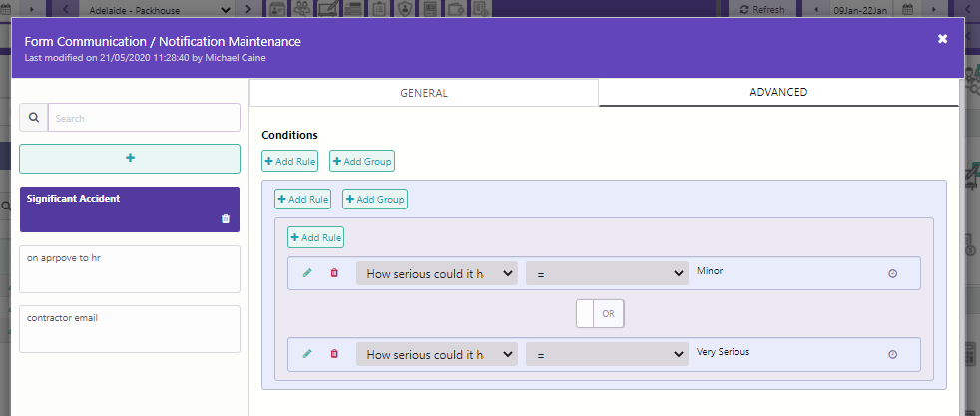This screenshot has width=980, height=416.
Task: Click the ID card toolbar icon
Action: 277,9
